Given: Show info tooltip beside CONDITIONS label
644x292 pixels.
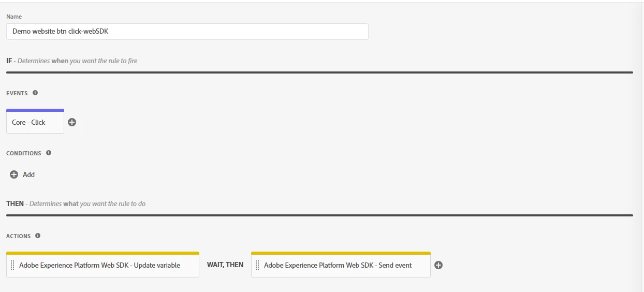Looking at the screenshot, I should 49,153.
